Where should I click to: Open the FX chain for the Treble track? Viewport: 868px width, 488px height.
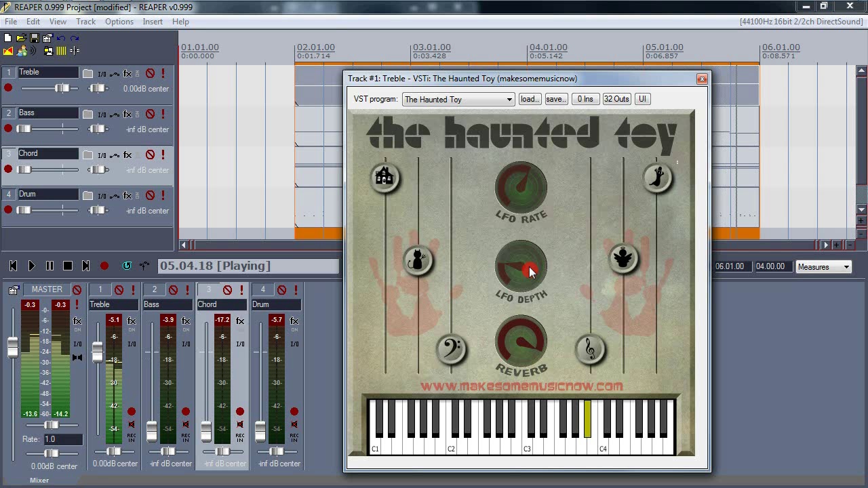pyautogui.click(x=127, y=73)
